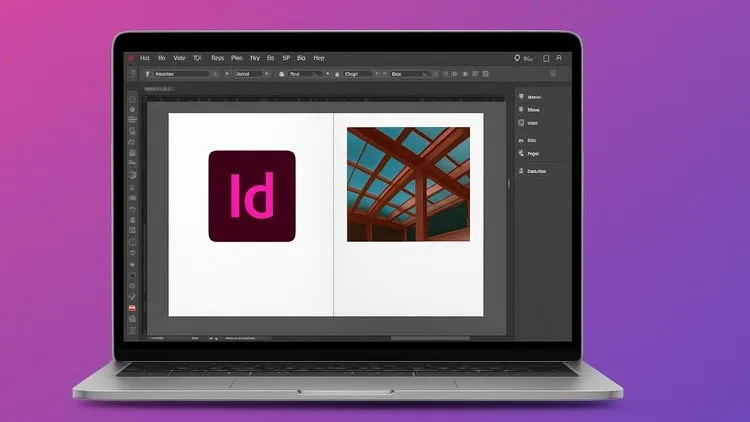
Task: Open the 'Peges' panel in the right dock
Action: [x=529, y=154]
